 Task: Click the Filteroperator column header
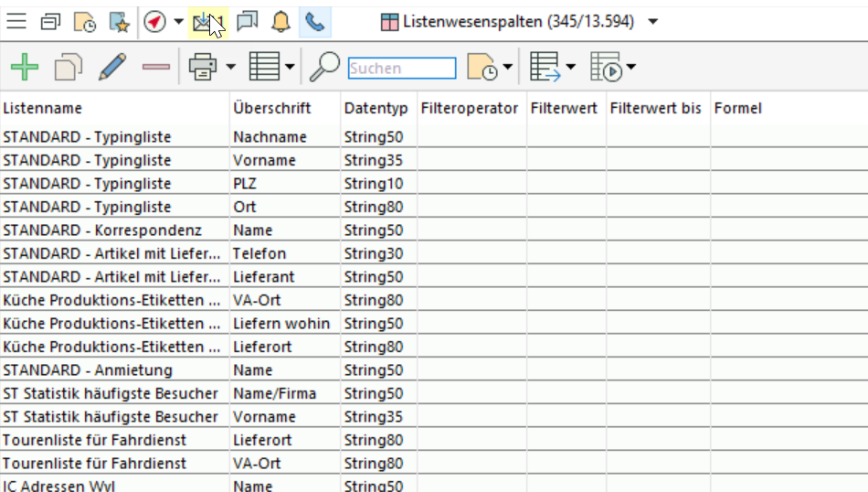pos(470,108)
